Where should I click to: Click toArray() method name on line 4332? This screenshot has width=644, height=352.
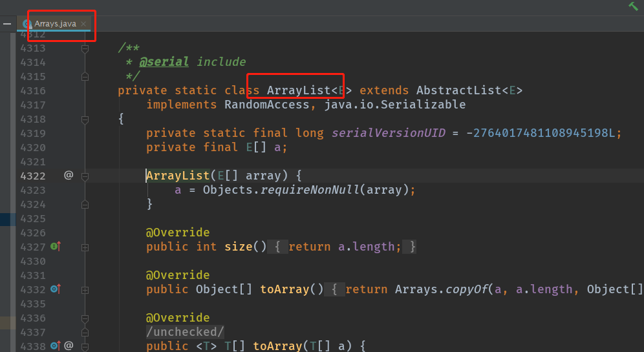[284, 289]
